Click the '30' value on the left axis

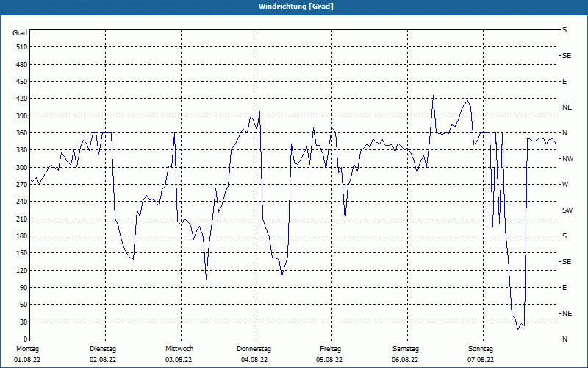[24, 322]
